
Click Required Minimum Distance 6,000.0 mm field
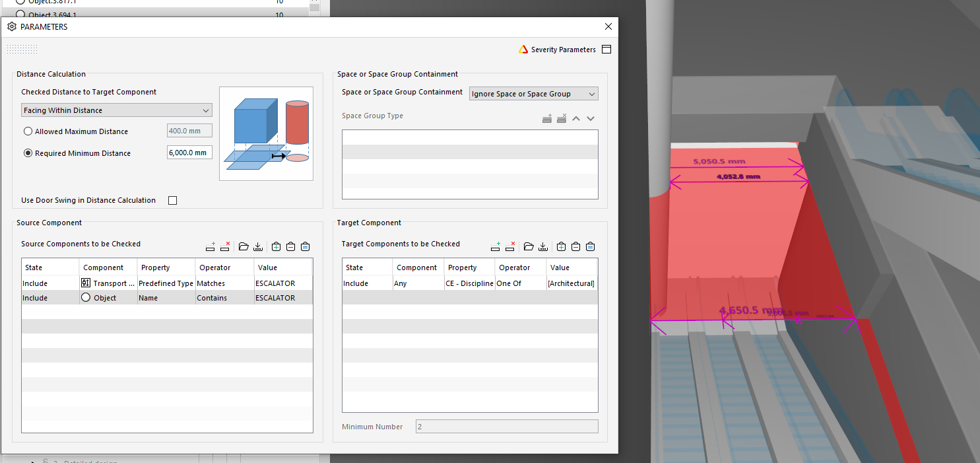point(189,153)
